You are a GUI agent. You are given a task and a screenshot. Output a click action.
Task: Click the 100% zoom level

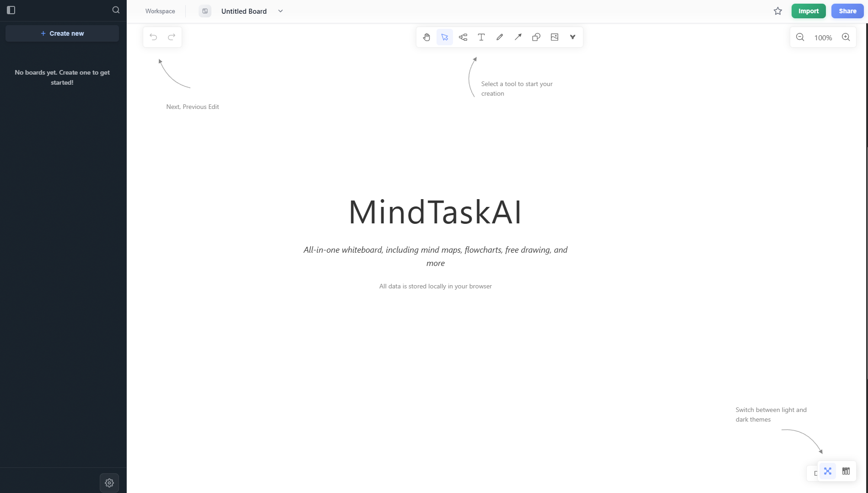823,38
